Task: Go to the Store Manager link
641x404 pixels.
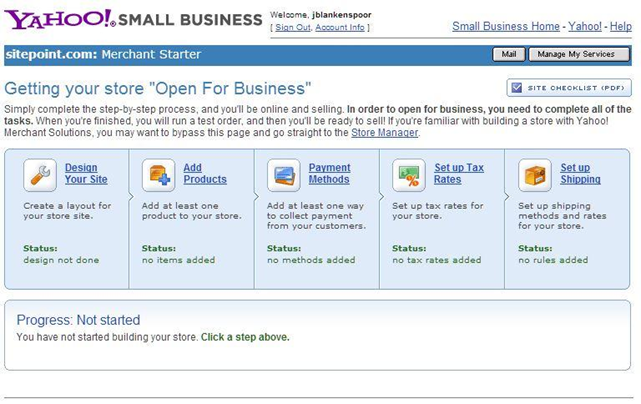Action: point(384,132)
